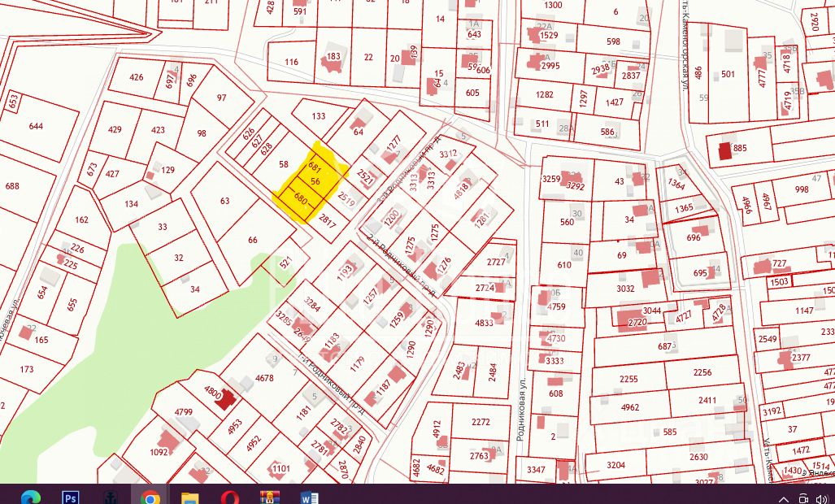The height and width of the screenshot is (504, 835).
Task: Click parcel 426 on the map
Action: 137,77
